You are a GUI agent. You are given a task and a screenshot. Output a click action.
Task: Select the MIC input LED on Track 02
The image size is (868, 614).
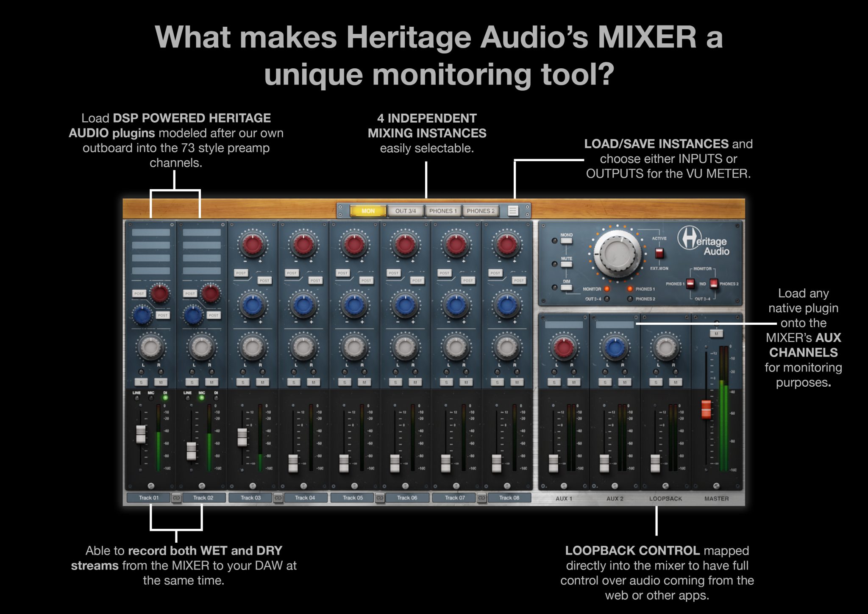pos(202,398)
